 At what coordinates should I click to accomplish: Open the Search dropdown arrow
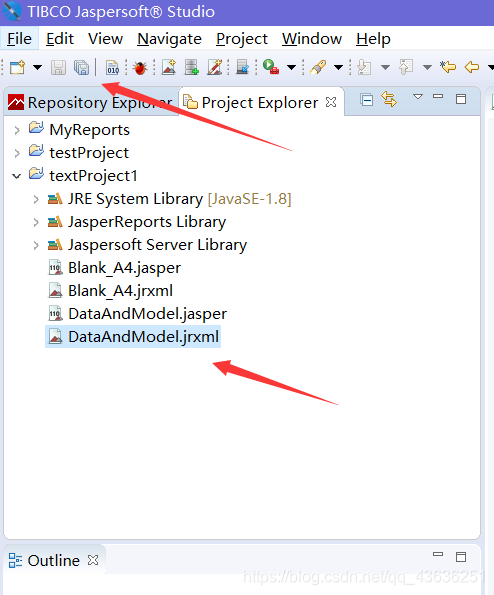click(x=338, y=68)
